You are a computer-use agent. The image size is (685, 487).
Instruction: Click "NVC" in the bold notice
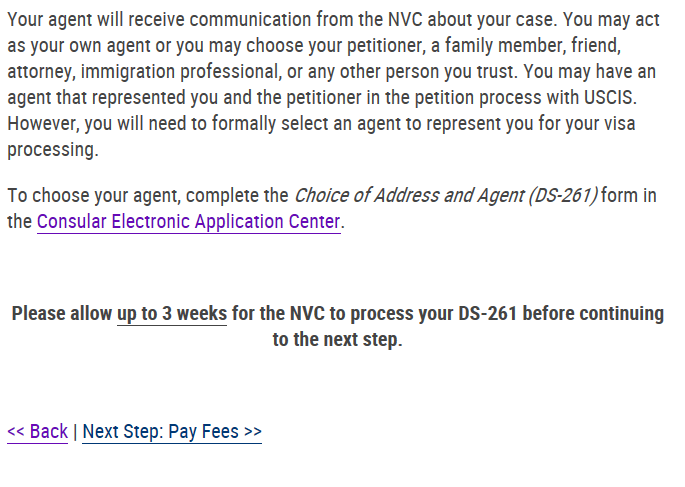[x=308, y=314]
